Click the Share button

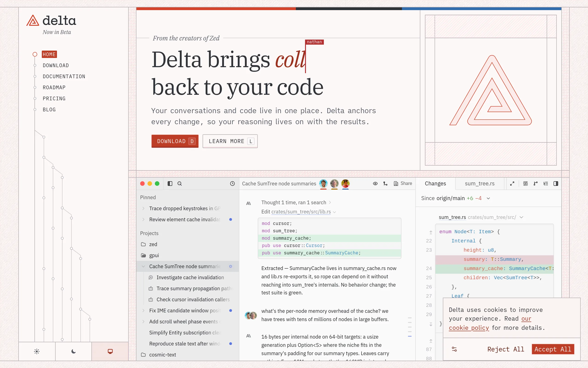pos(403,184)
